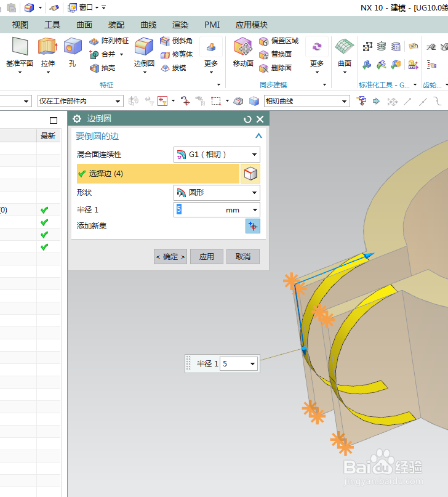
Task: Open the on-screen 半径 1 value dropdown
Action: pos(252,363)
